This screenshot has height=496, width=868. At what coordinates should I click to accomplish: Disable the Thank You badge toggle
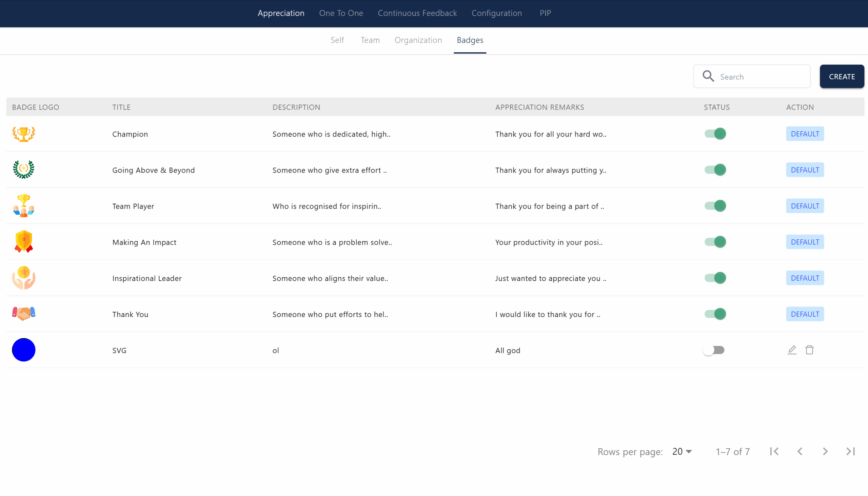715,314
